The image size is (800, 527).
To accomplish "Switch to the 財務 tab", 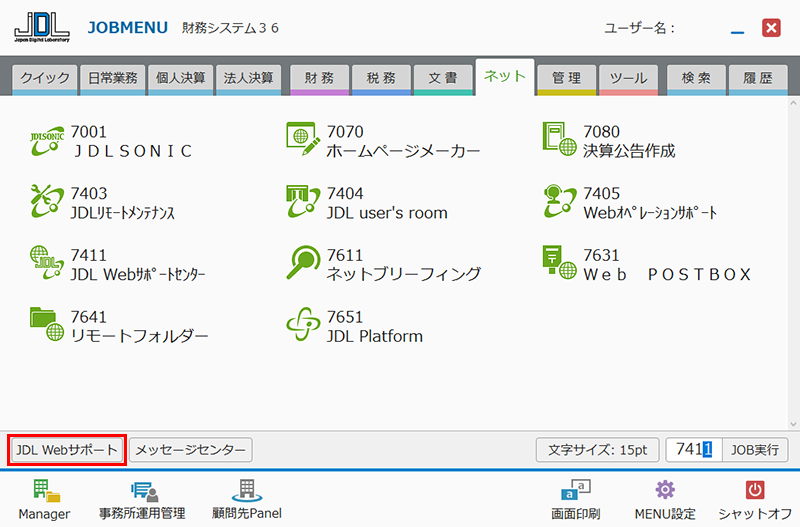I will pos(319,79).
